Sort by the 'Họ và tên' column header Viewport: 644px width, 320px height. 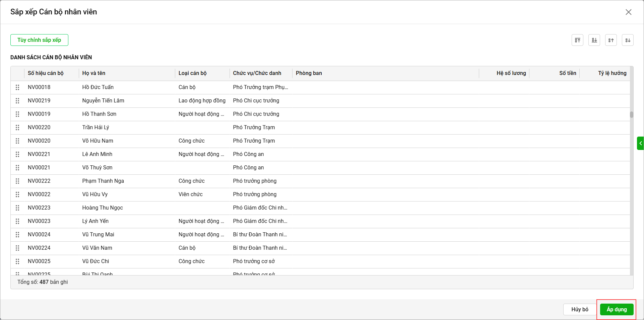pos(94,73)
